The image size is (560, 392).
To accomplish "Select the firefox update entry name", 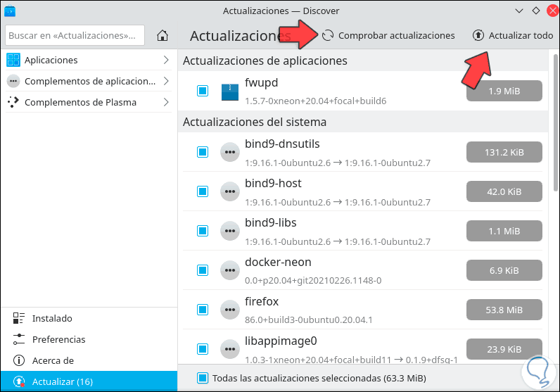I will 262,302.
